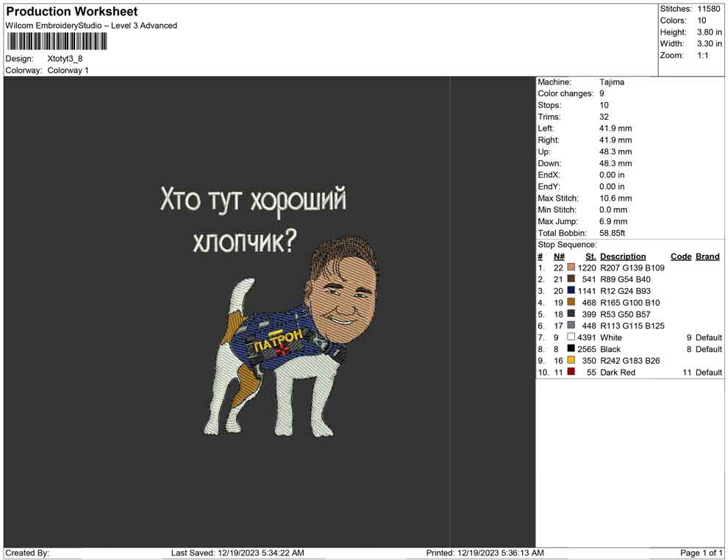Click the Max Stitch value 10.6 mm
The height and width of the screenshot is (560, 728).
tap(615, 198)
